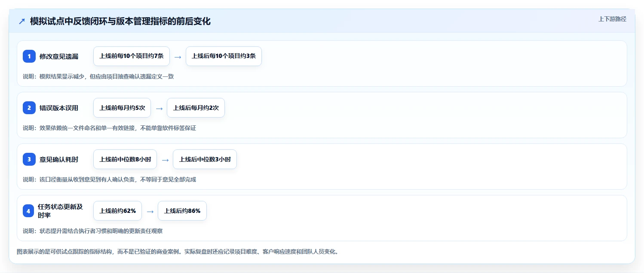Click the note 说明：模拟结果显示减少
644x273 pixels.
click(x=98, y=76)
